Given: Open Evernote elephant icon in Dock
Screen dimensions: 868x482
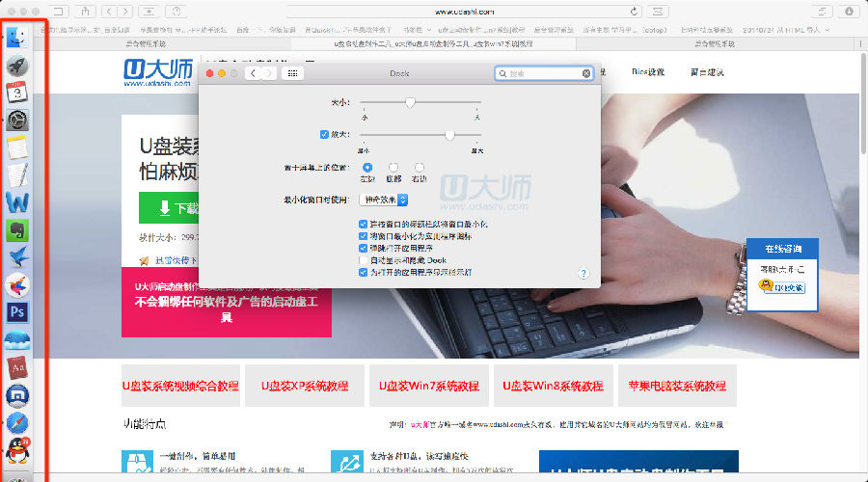Looking at the screenshot, I should pyautogui.click(x=17, y=230).
